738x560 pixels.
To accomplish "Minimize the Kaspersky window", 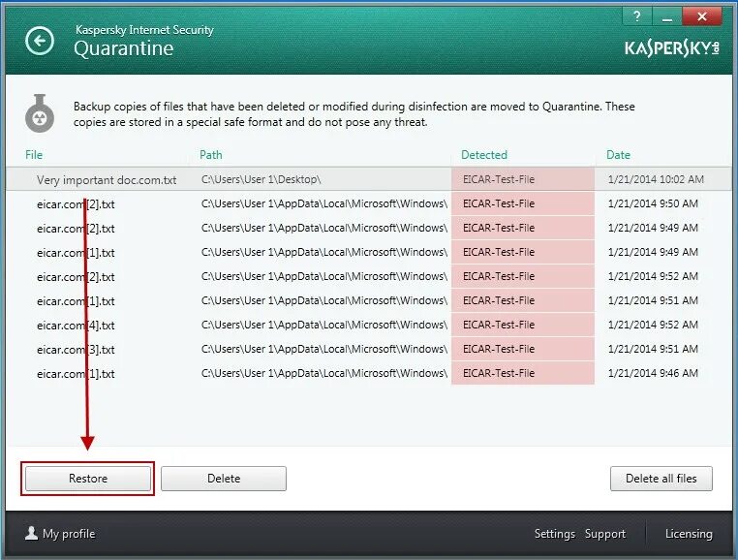I will [x=667, y=16].
